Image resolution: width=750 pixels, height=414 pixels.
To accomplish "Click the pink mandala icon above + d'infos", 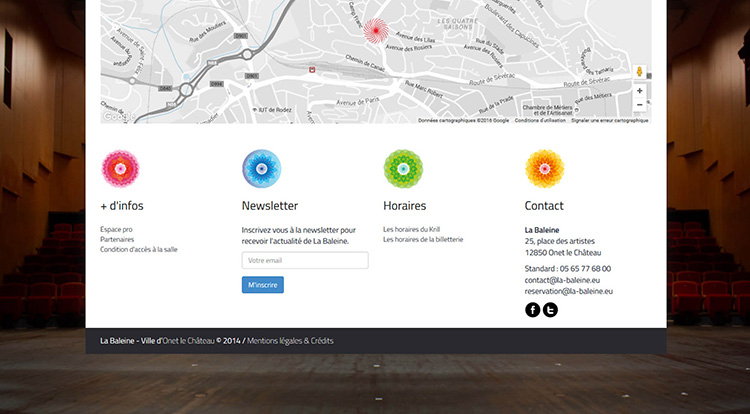I will click(121, 169).
